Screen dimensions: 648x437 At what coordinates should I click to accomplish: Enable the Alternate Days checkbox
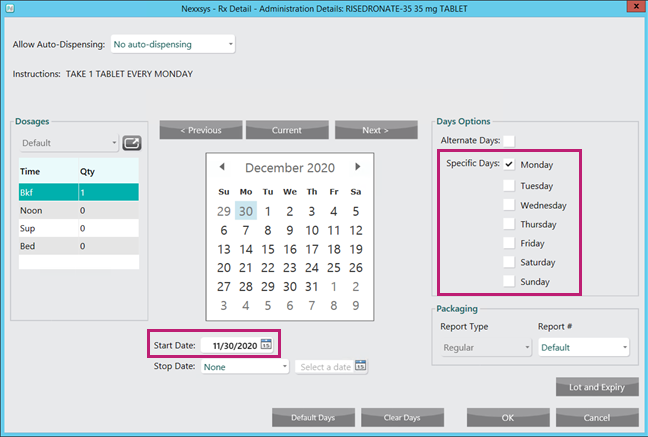tap(510, 141)
